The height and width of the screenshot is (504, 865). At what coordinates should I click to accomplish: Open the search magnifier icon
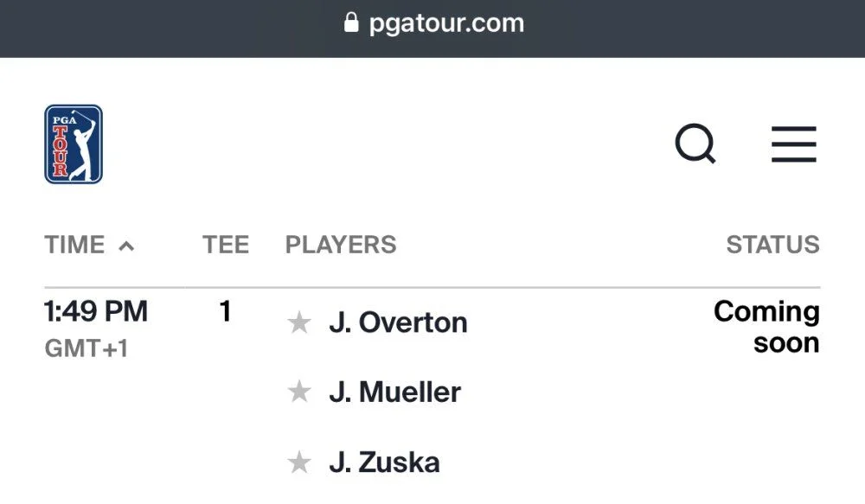(695, 144)
